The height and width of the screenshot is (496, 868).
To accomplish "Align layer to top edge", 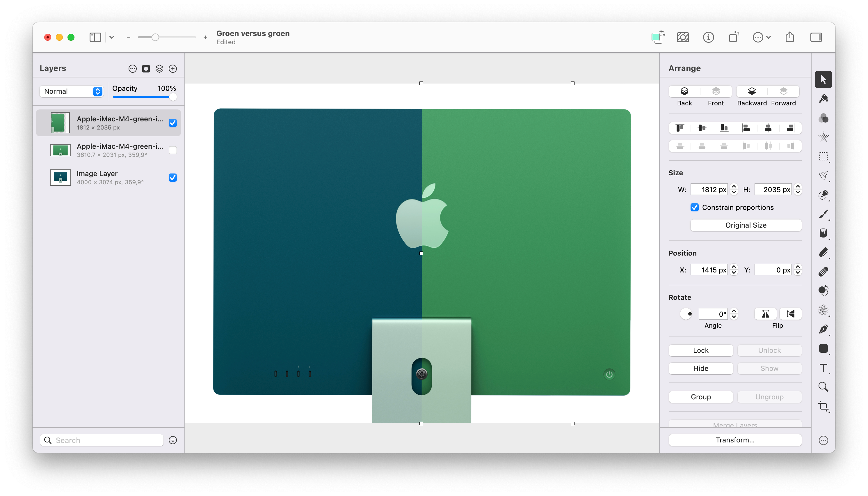I will point(680,128).
